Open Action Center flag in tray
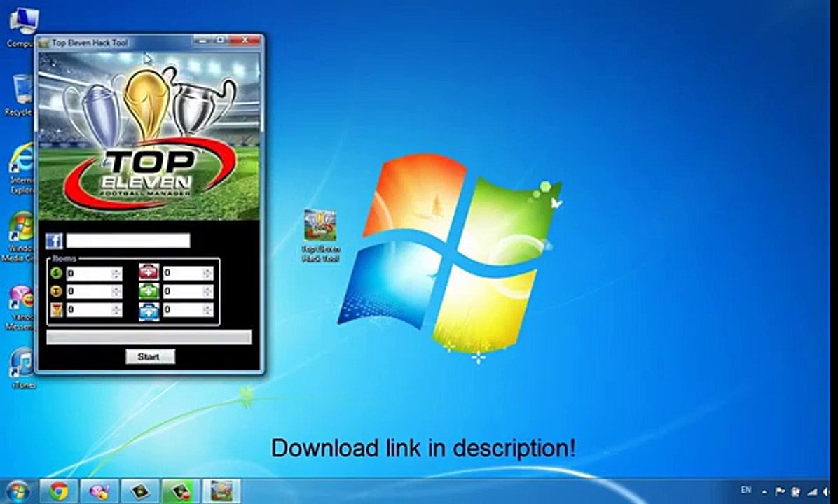 click(x=780, y=491)
